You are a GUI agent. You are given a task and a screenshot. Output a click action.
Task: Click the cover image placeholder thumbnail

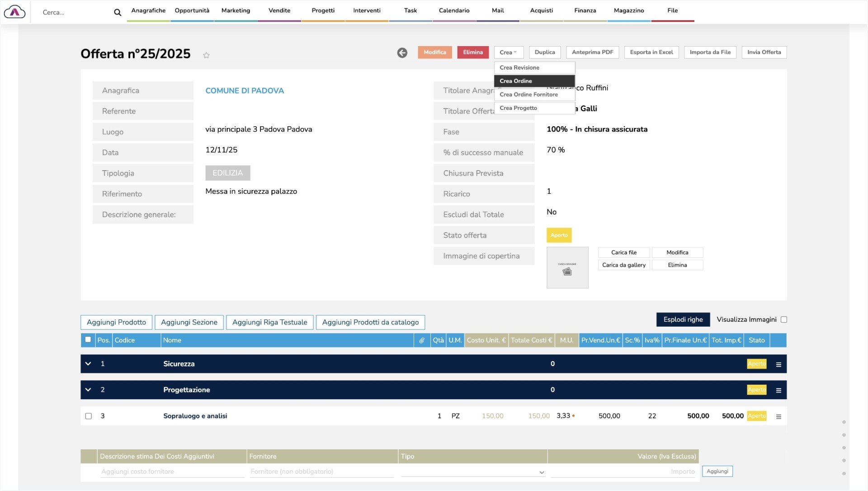pyautogui.click(x=567, y=267)
